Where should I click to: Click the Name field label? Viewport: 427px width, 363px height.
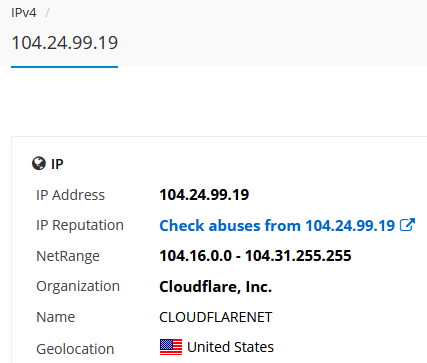click(x=55, y=317)
